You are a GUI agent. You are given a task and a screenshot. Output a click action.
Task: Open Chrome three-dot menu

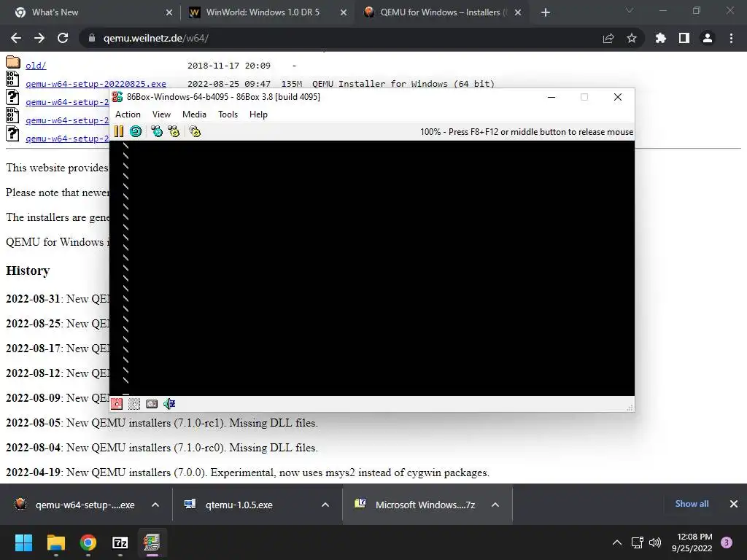731,38
